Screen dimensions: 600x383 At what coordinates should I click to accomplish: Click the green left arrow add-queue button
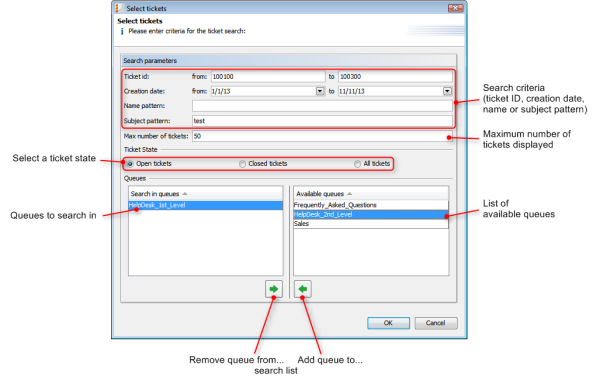coord(302,289)
